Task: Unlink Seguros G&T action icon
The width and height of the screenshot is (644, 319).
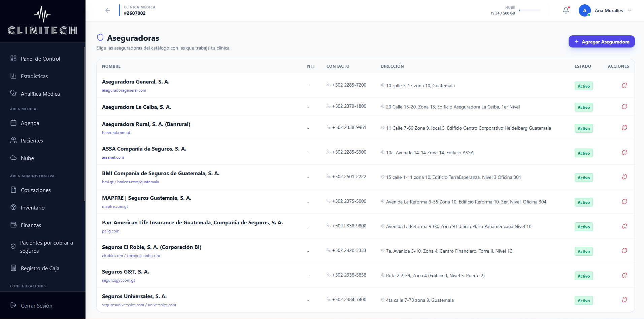Action: [x=624, y=275]
